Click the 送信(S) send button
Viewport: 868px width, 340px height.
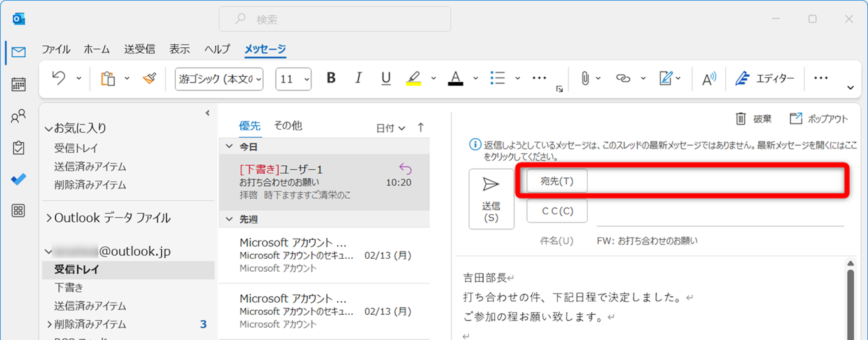pos(491,199)
